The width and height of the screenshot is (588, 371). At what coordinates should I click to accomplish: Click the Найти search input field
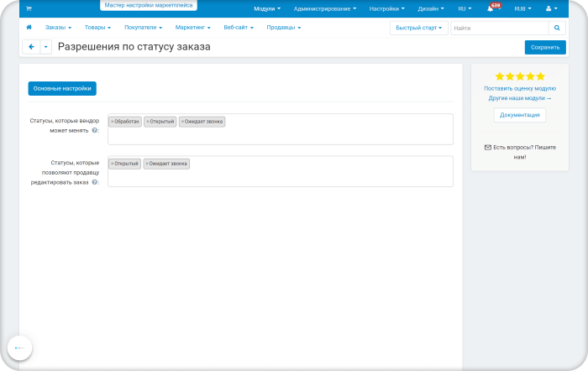pos(500,28)
